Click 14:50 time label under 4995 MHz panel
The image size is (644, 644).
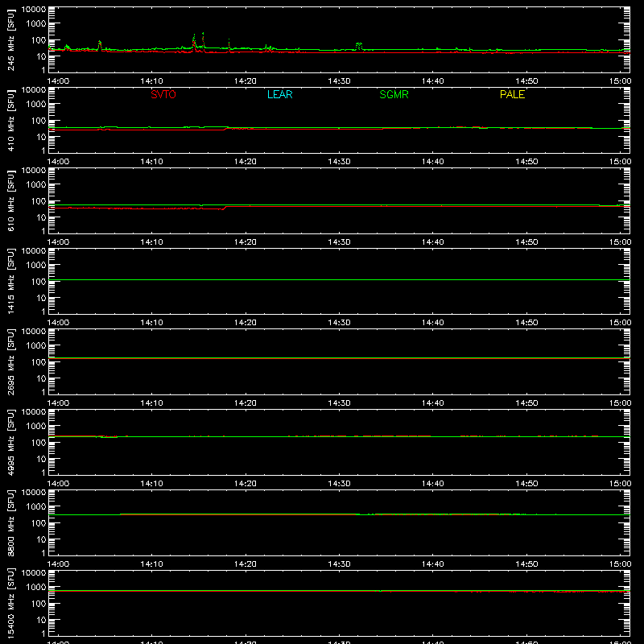point(526,484)
